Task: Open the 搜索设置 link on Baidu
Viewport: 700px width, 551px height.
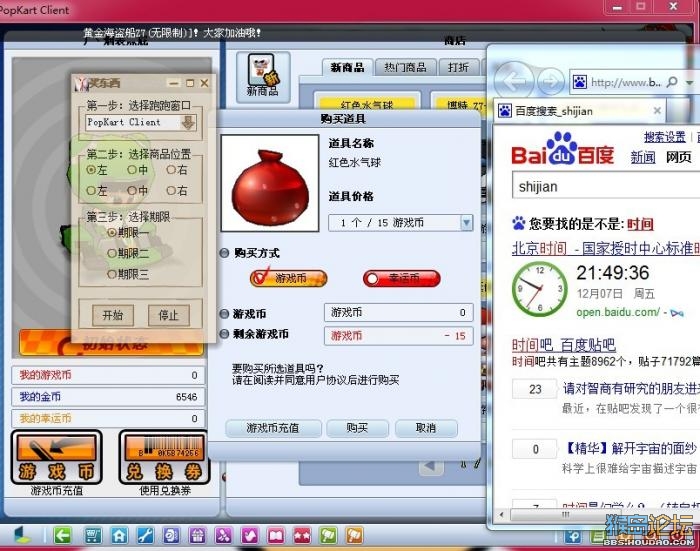Action: click(664, 137)
